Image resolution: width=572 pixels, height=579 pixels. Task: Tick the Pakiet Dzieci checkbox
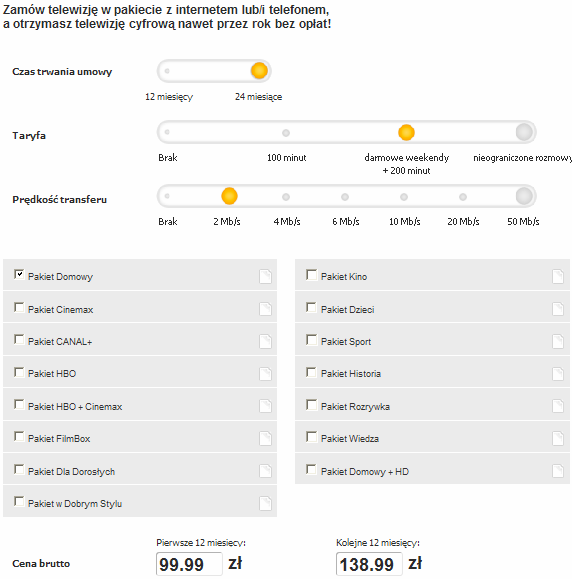coord(311,307)
